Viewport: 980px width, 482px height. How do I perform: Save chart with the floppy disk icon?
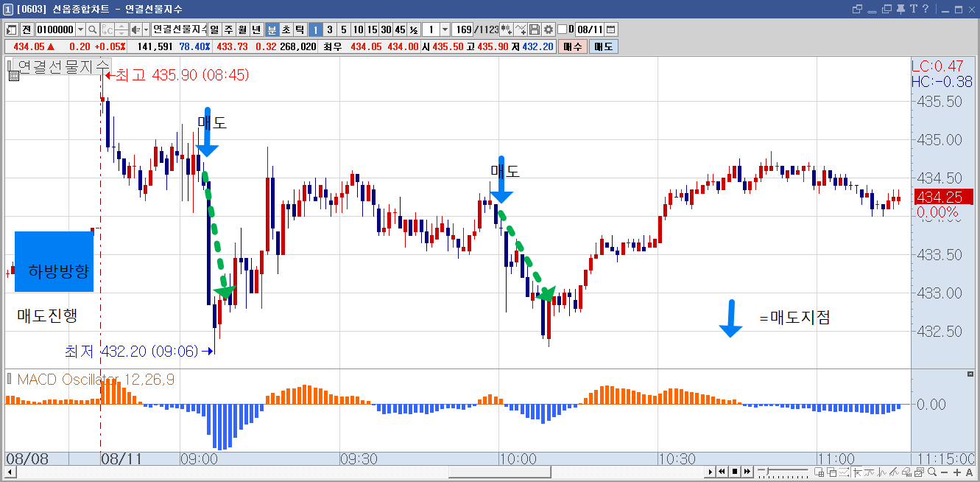(535, 29)
